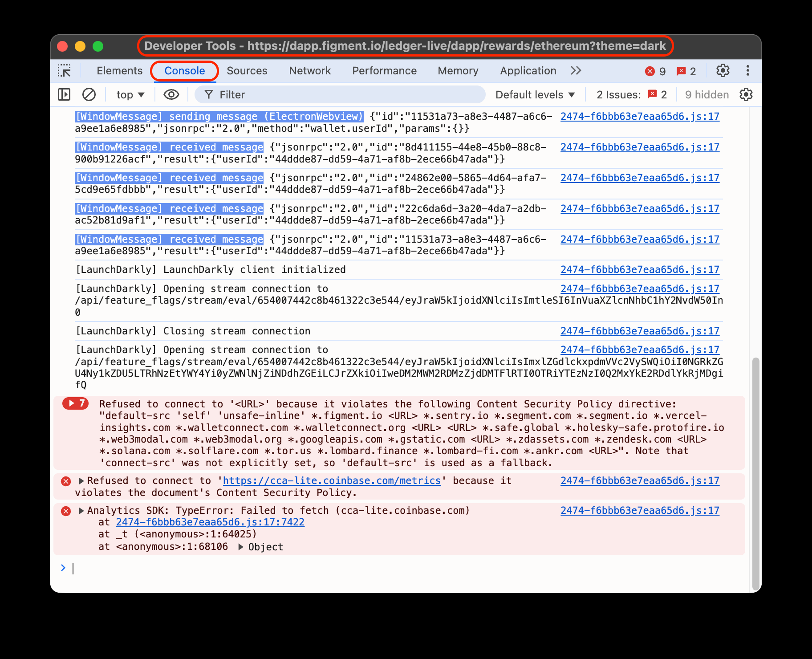Expand the Analytics SDK TypeError entry
The image size is (812, 659).
(81, 511)
